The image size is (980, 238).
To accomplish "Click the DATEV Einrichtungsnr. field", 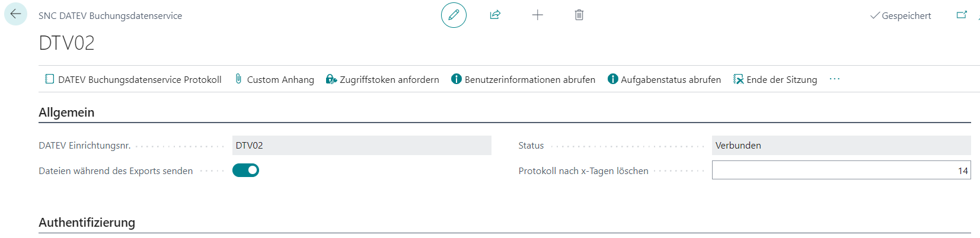I will coord(362,146).
